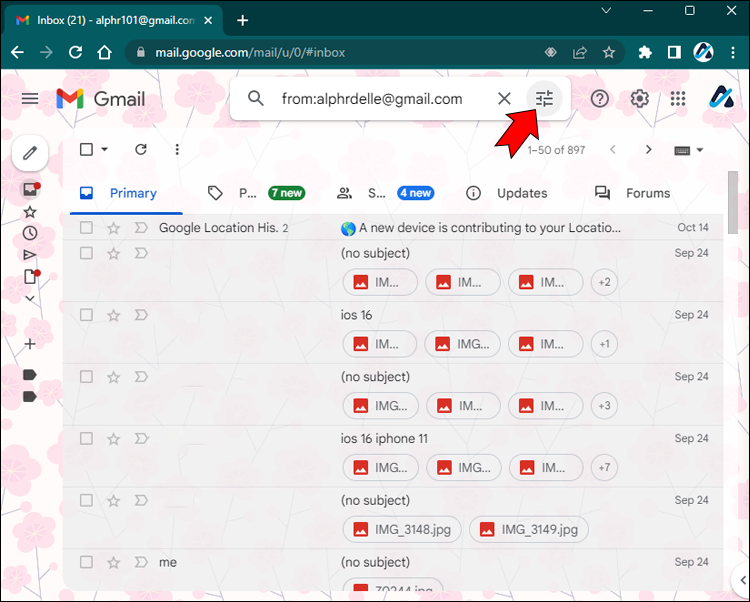
Task: Open the second label tag in sidebar
Action: 30,396
